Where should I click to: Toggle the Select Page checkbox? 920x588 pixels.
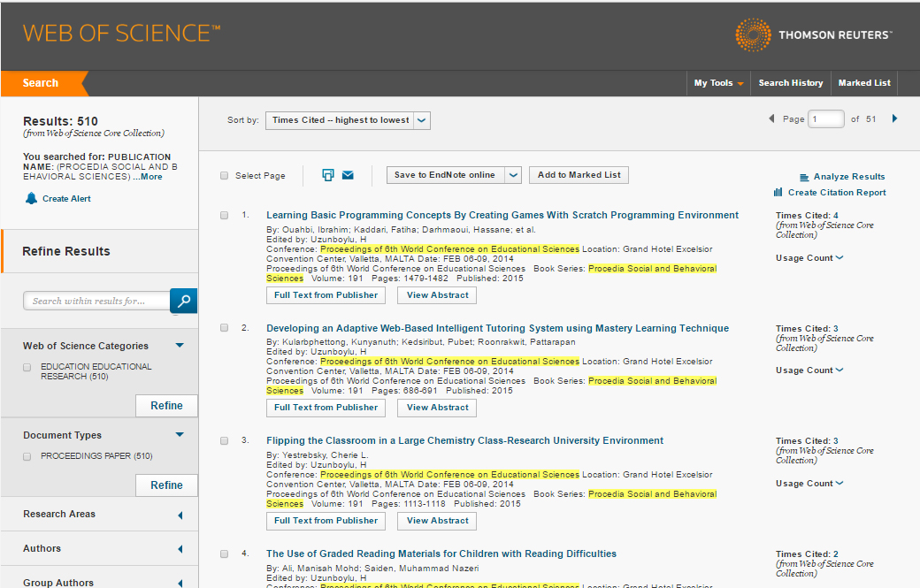(224, 175)
